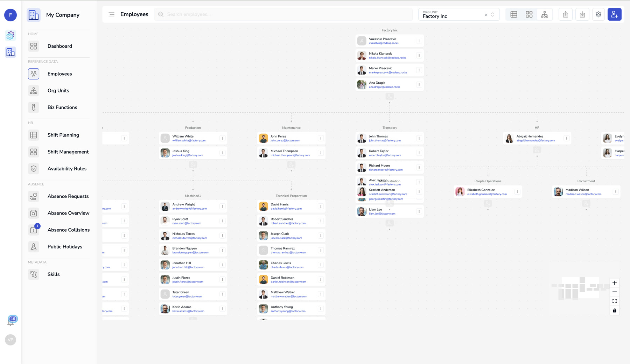This screenshot has width=630, height=364.
Task: Open the settings gear in toolbar
Action: 598,14
